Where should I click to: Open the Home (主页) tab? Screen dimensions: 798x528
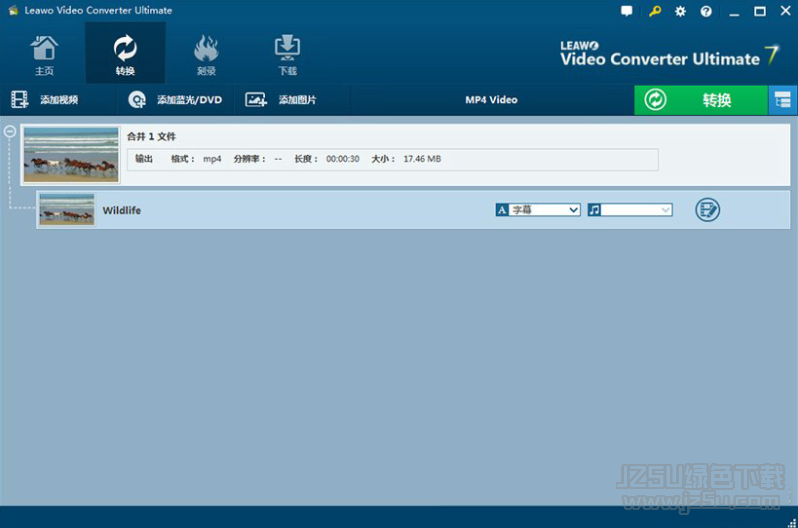click(x=44, y=53)
